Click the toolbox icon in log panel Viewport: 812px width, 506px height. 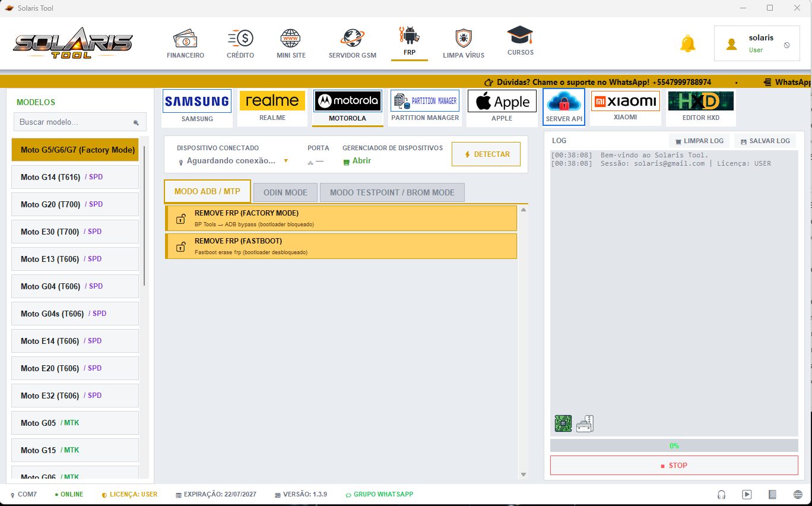585,423
